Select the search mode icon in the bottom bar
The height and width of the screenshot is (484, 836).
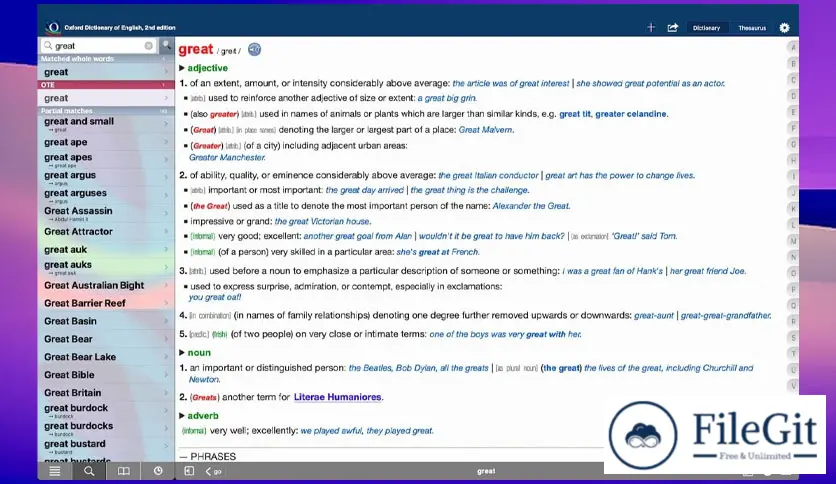pos(89,471)
